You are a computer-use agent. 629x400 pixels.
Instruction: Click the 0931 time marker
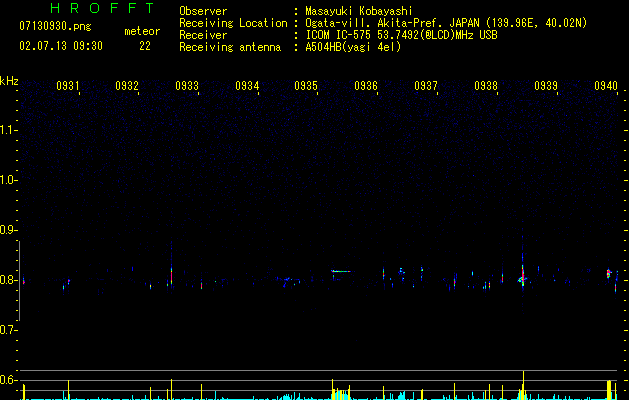pos(68,85)
